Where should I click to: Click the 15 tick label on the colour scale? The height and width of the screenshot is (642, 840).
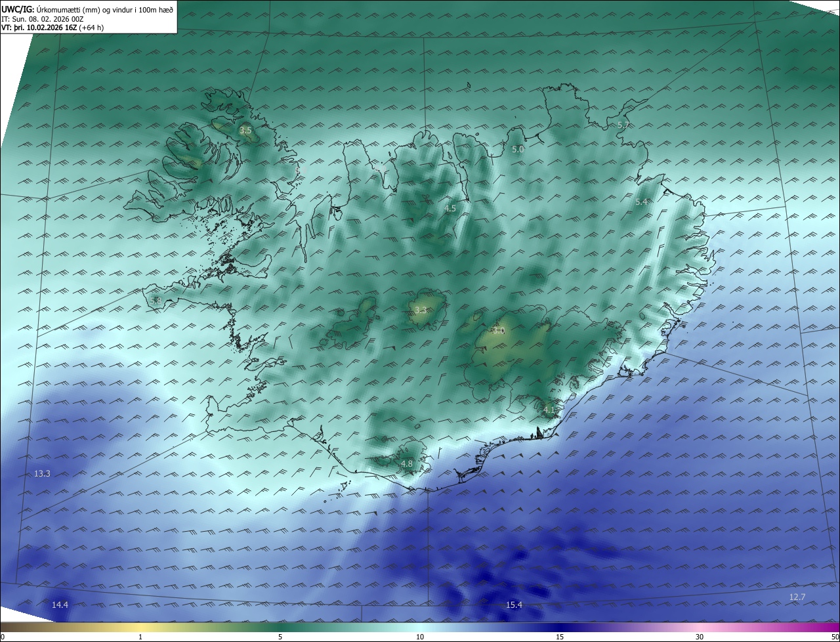click(x=560, y=637)
